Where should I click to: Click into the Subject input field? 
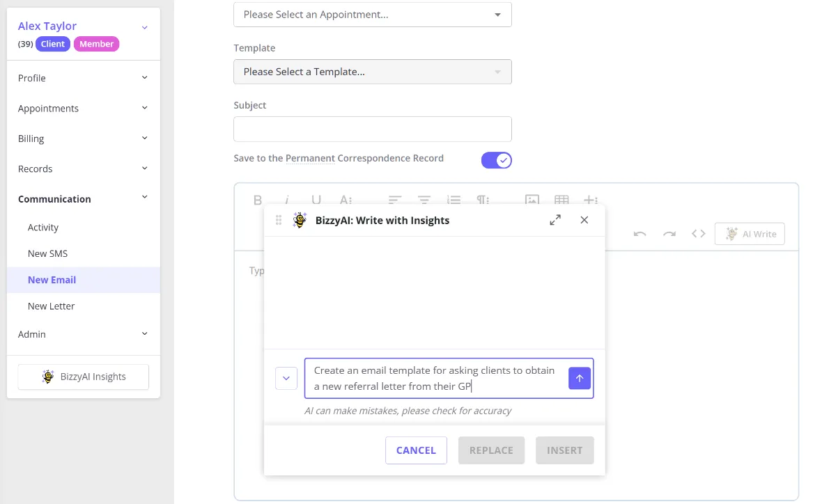pyautogui.click(x=372, y=129)
